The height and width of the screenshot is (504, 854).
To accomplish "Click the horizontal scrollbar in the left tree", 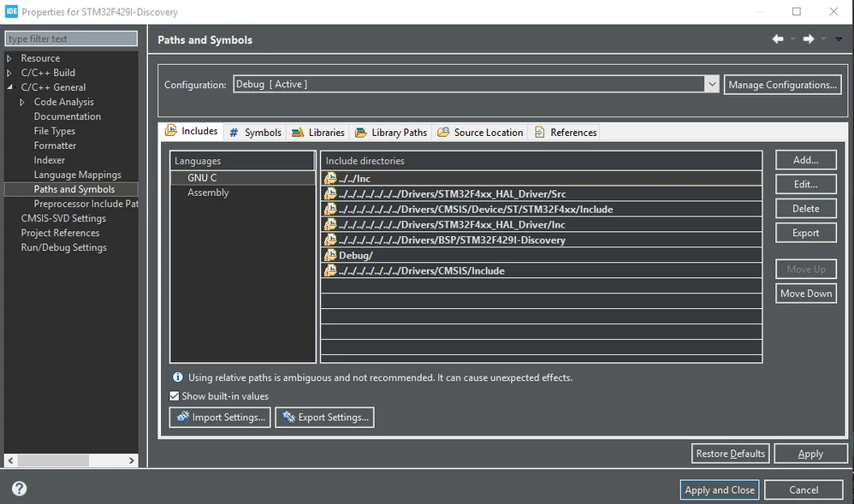I will pyautogui.click(x=71, y=460).
